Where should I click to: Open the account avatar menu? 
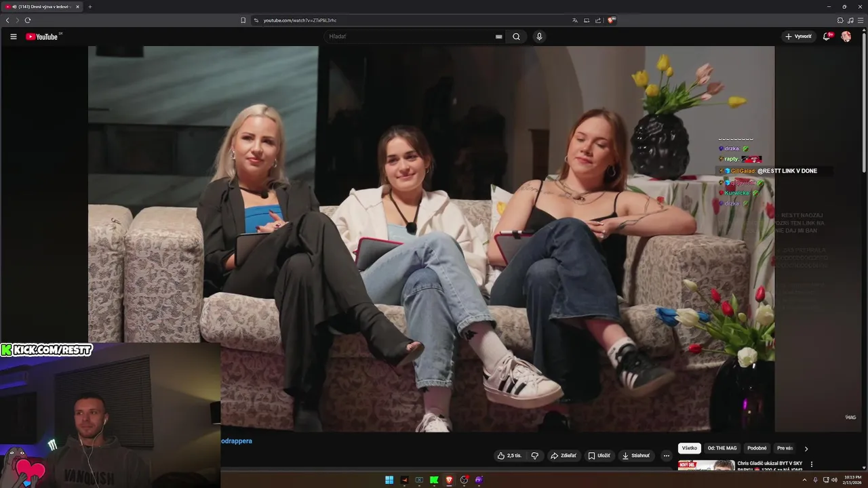846,37
